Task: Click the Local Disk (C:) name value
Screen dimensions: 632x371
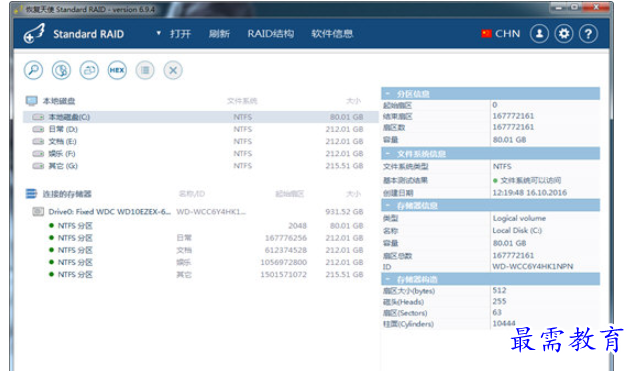Action: pyautogui.click(x=517, y=231)
